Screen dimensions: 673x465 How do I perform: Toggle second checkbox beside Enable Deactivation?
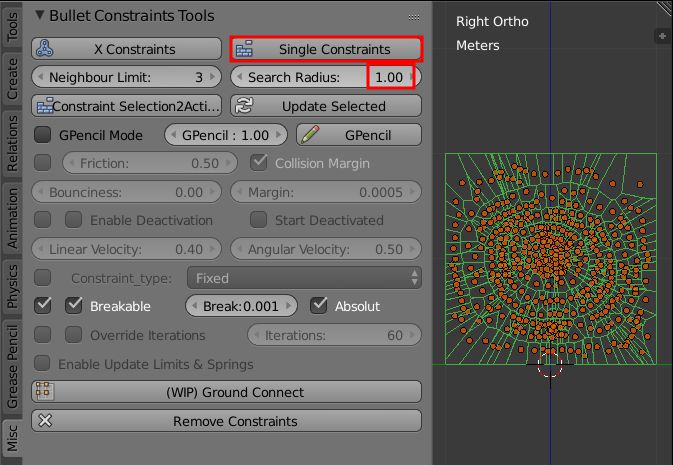pos(74,220)
